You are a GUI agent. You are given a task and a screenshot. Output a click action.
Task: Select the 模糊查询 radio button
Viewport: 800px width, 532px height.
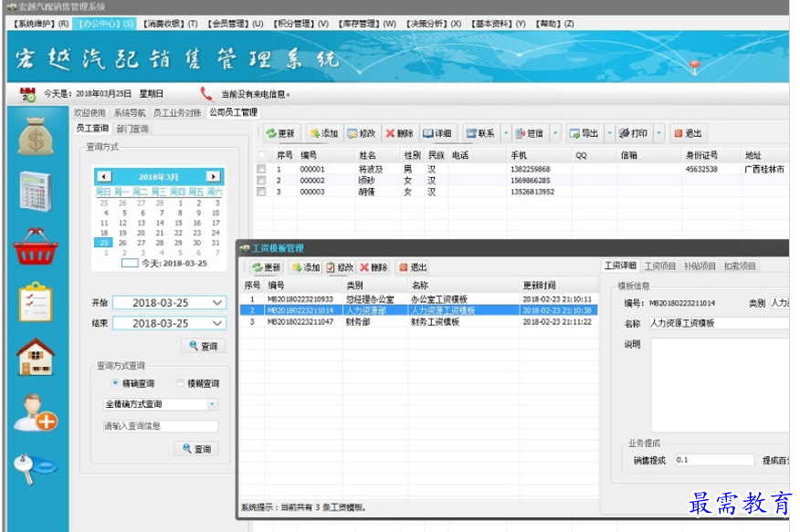[x=180, y=383]
